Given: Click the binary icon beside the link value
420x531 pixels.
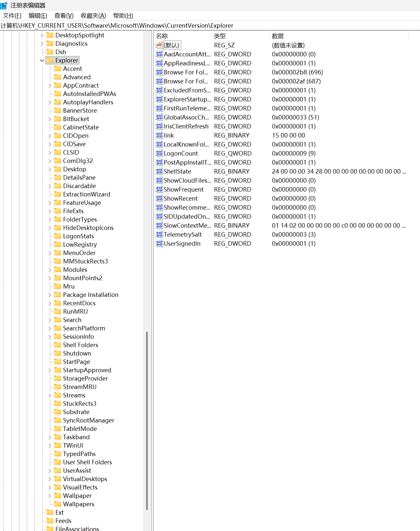Looking at the screenshot, I should pos(159,135).
